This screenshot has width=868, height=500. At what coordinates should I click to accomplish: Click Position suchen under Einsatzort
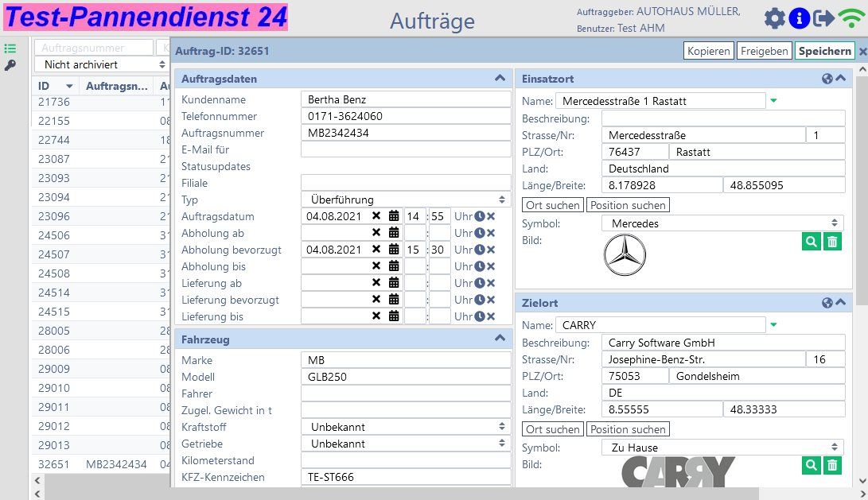(x=628, y=205)
